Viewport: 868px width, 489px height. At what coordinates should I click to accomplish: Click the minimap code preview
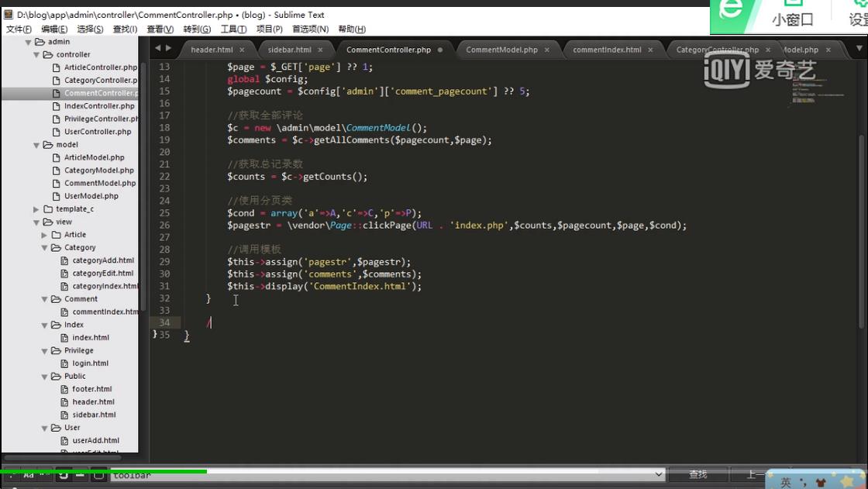click(x=818, y=89)
